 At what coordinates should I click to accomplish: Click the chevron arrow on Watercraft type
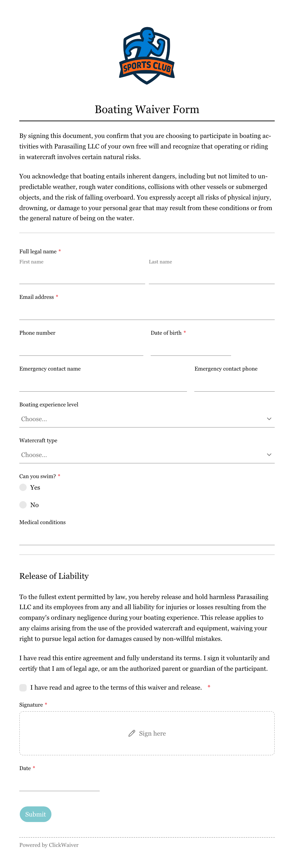click(269, 454)
